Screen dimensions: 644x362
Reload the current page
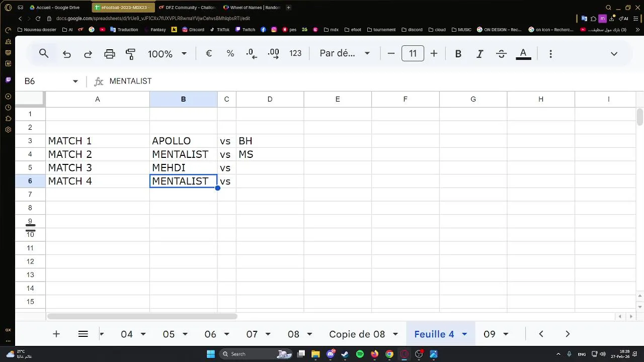(38, 19)
